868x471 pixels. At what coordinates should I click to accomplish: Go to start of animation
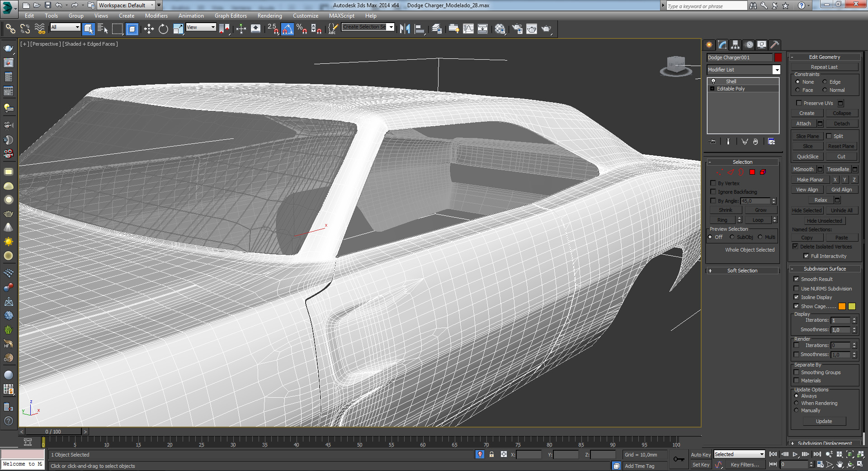point(773,454)
